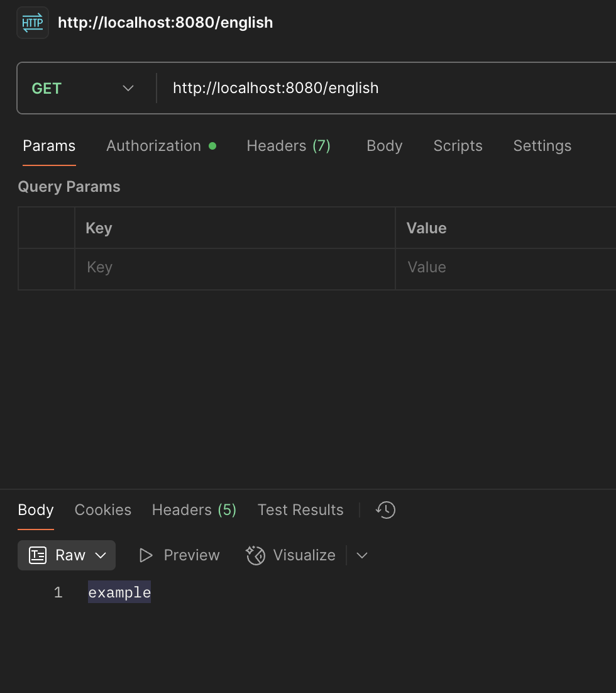Switch to the Authorization tab
616x693 pixels.
(x=154, y=146)
